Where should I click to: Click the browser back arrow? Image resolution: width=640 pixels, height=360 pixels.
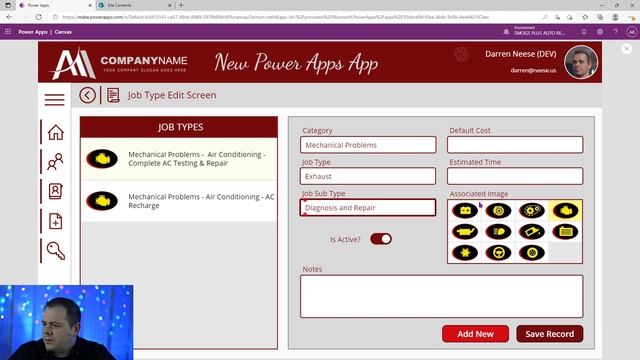[9, 17]
